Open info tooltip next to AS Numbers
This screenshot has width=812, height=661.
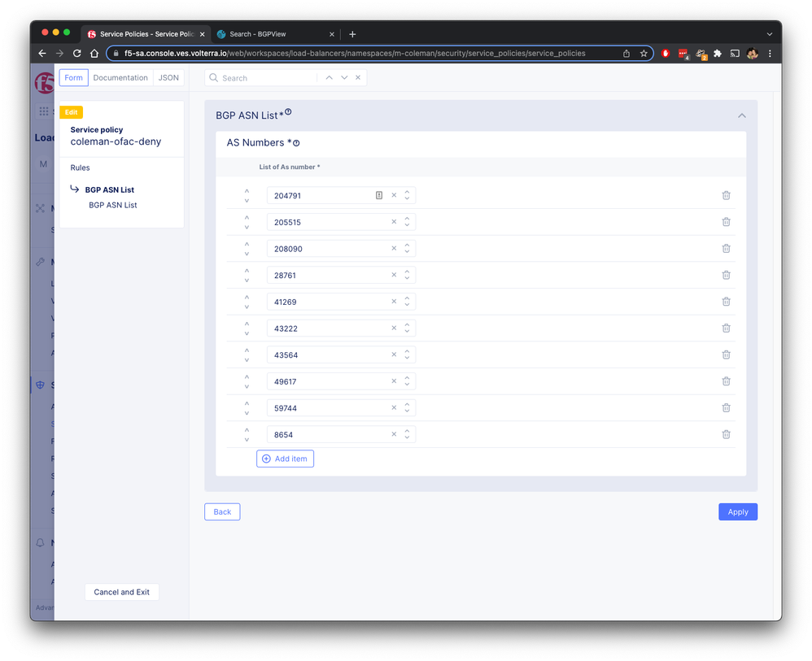[x=296, y=143]
